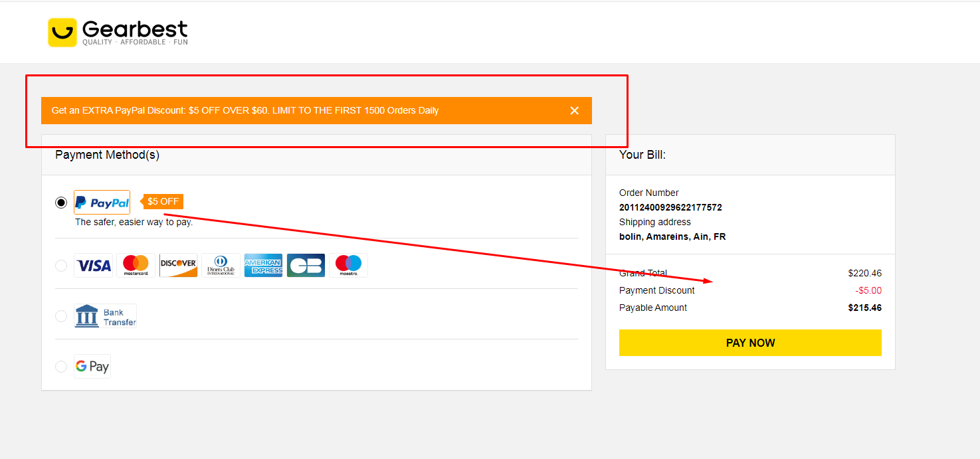Viewport: 980px width, 459px height.
Task: Click order number 20112400929622177572
Action: tap(670, 207)
